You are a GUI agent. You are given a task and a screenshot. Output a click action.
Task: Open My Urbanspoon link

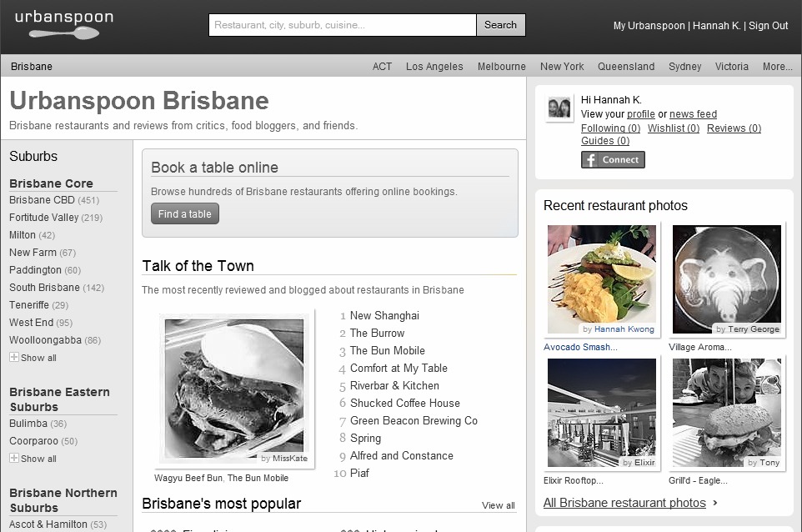point(649,26)
